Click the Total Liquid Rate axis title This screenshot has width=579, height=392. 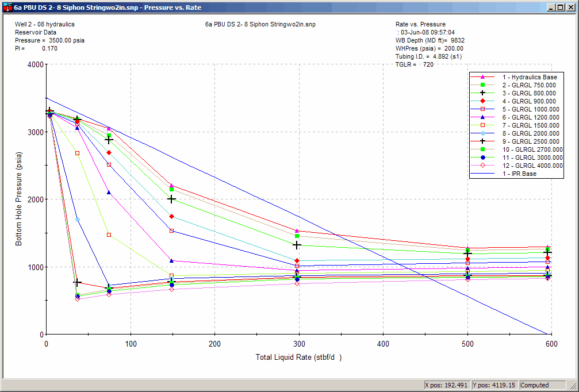298,358
